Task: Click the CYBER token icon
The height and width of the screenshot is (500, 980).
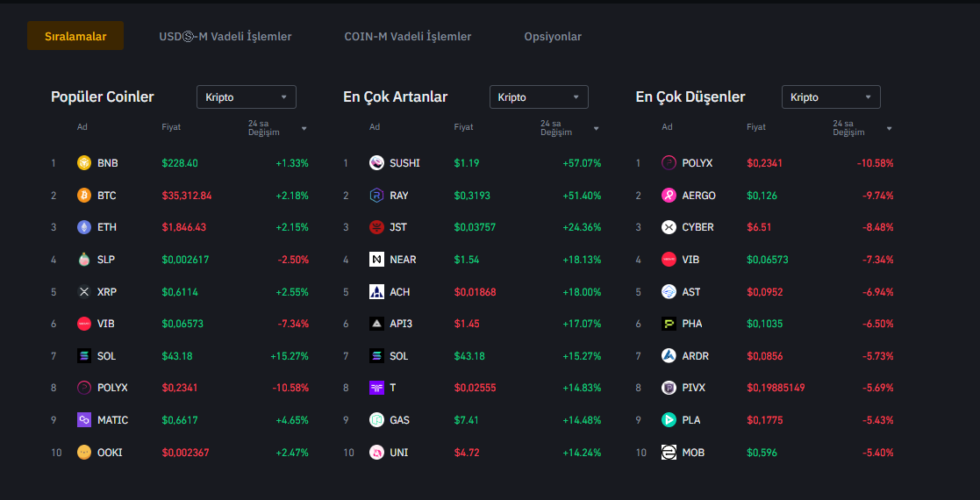Action: coord(669,227)
